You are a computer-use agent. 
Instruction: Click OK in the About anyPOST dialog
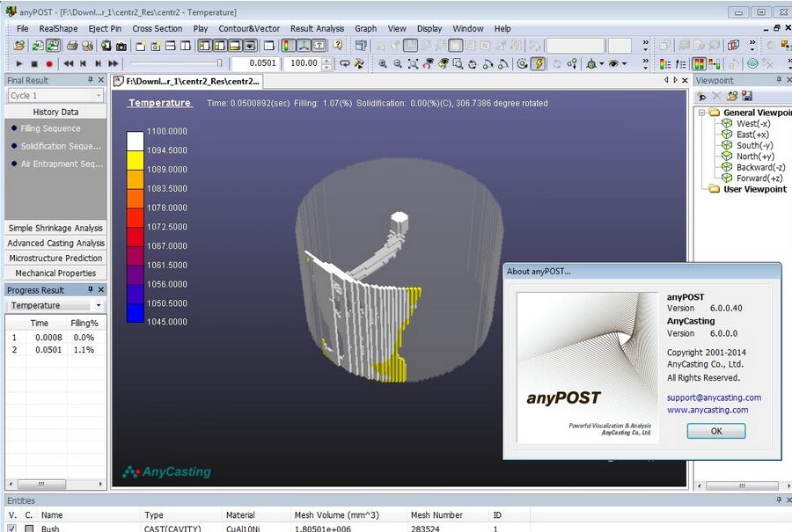tap(716, 431)
